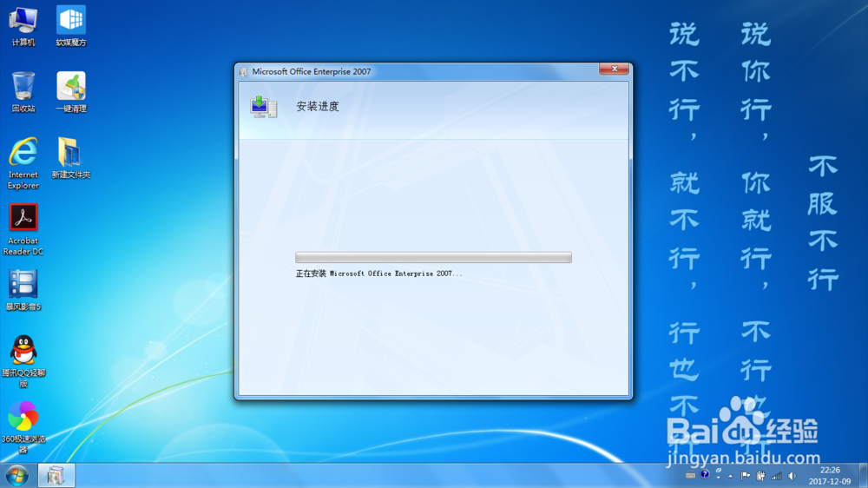
Task: Click the '正在安装 Microsoft Office Enterprise 2007...' status text
Action: [378, 274]
